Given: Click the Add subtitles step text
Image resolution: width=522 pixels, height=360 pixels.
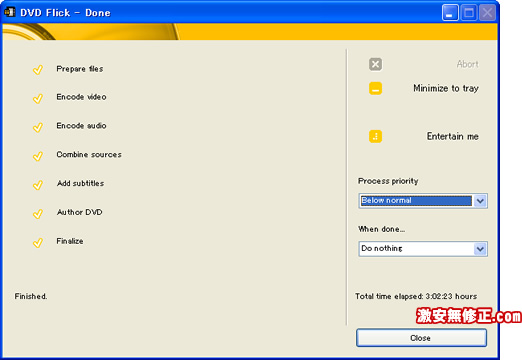Looking at the screenshot, I should click(80, 183).
